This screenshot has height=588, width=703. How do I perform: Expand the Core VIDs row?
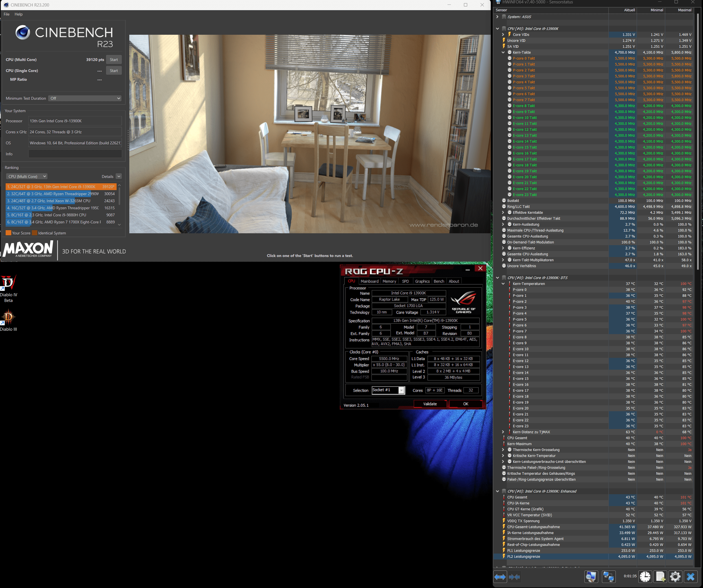click(x=503, y=35)
